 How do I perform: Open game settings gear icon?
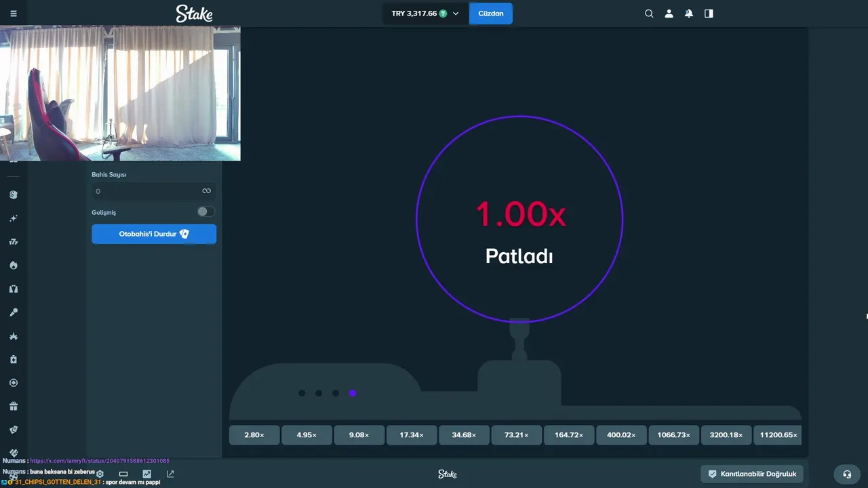click(x=100, y=474)
